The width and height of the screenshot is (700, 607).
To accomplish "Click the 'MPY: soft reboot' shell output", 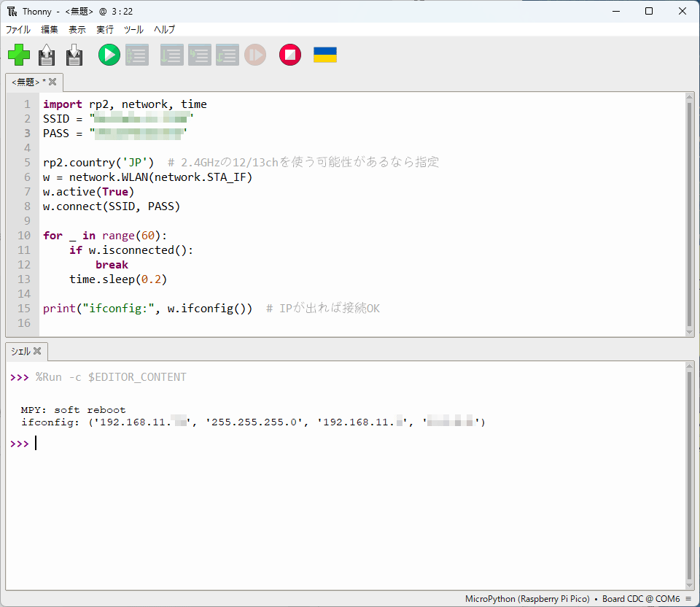I will click(73, 410).
